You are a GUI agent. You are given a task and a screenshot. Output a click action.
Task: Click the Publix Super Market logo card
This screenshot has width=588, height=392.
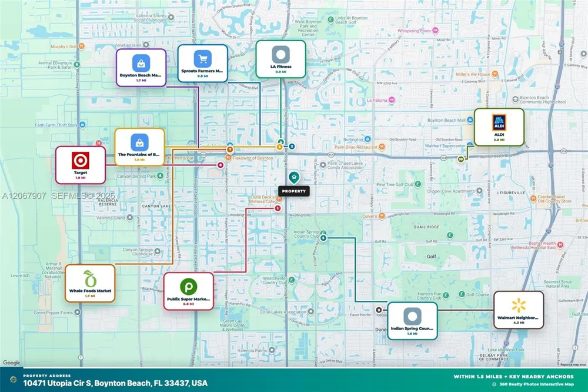189,291
